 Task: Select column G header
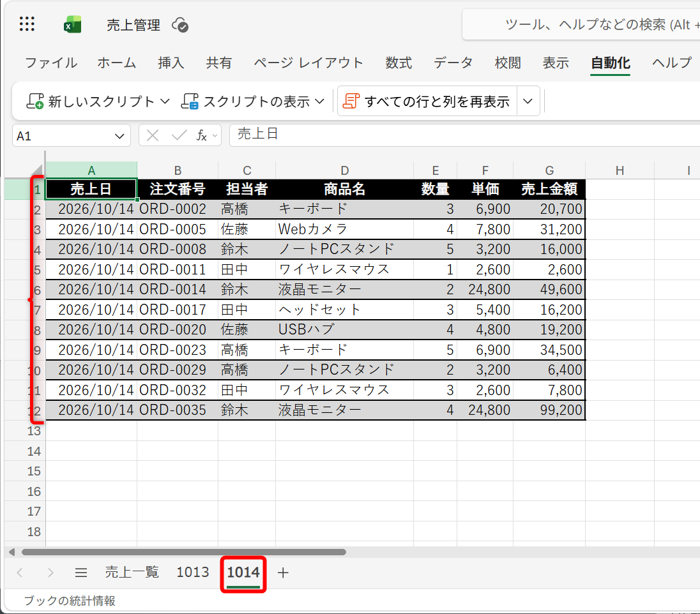point(549,170)
